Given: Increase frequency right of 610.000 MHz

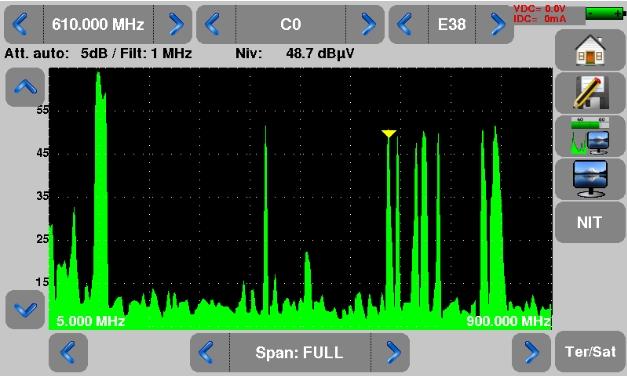Looking at the screenshot, I should 174,24.
